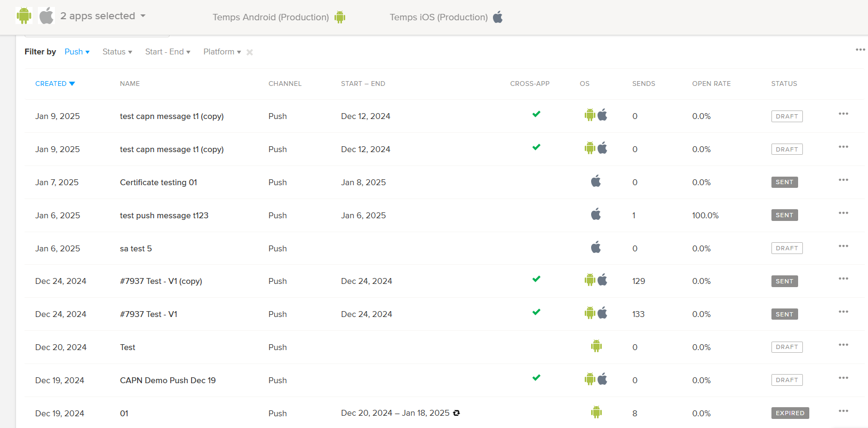
Task: Open the Push filter dropdown
Action: click(77, 52)
